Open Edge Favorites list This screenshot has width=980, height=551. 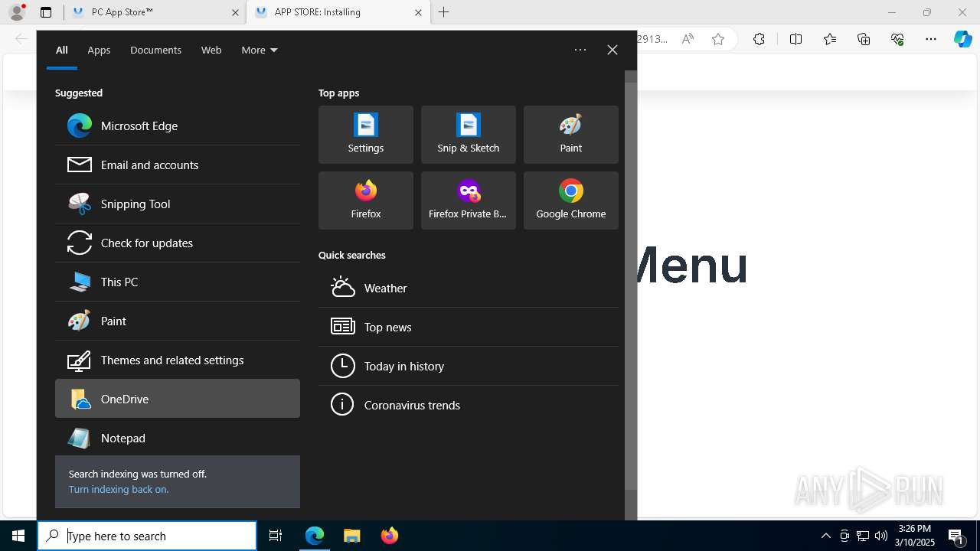pos(830,39)
